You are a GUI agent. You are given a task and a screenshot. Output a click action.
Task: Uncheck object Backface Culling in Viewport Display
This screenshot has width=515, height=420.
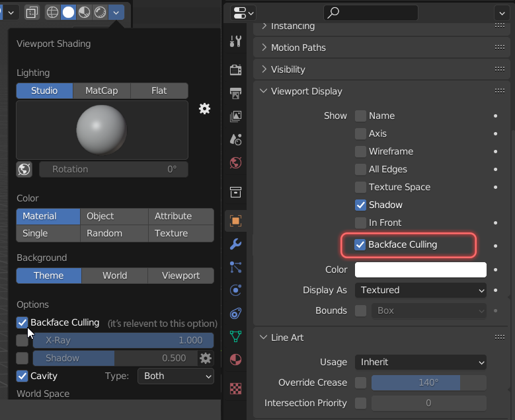pos(360,244)
